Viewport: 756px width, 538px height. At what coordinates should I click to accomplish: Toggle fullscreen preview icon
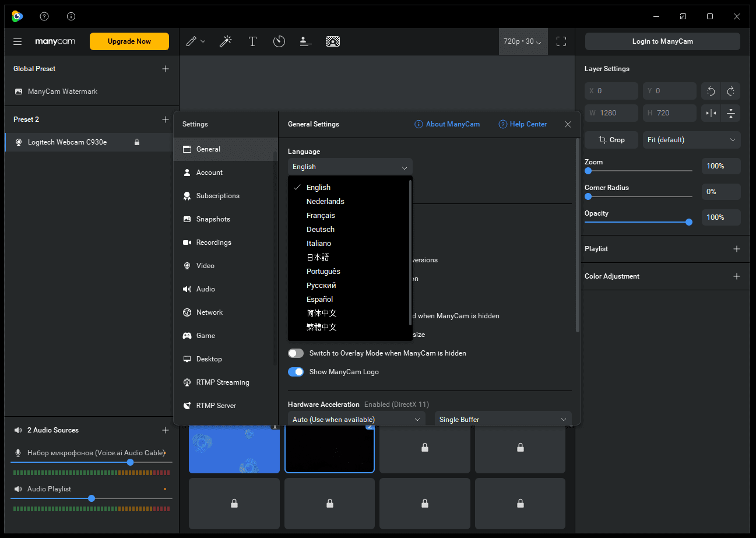point(561,41)
